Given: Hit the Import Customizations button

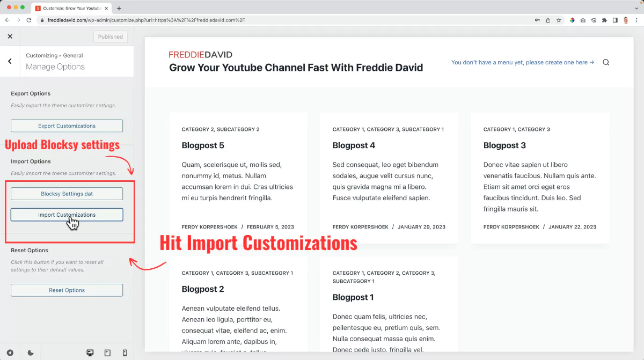Looking at the screenshot, I should click(x=67, y=215).
